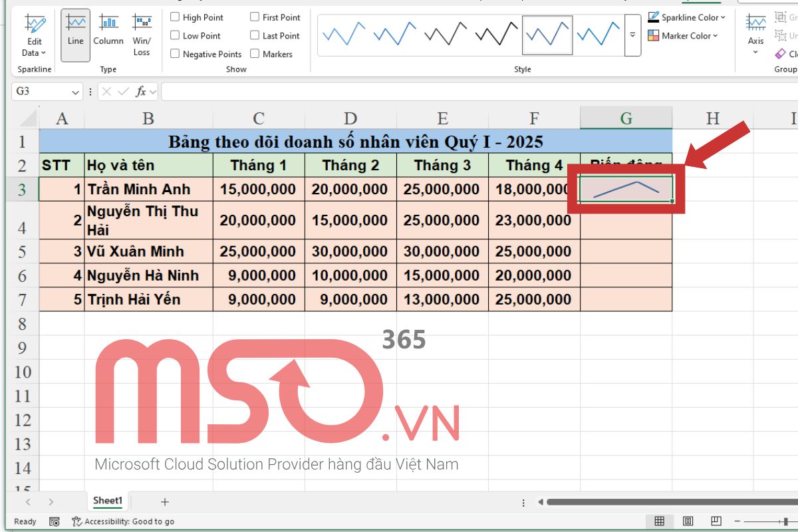Click Tháng 1 value for Nguyễn Hà Ninh
This screenshot has width=798, height=532.
coord(259,275)
